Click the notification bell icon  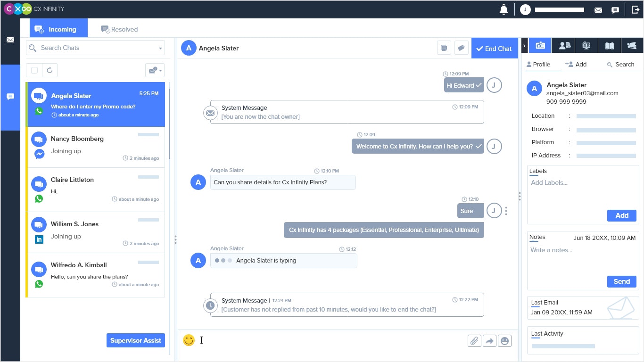click(504, 9)
